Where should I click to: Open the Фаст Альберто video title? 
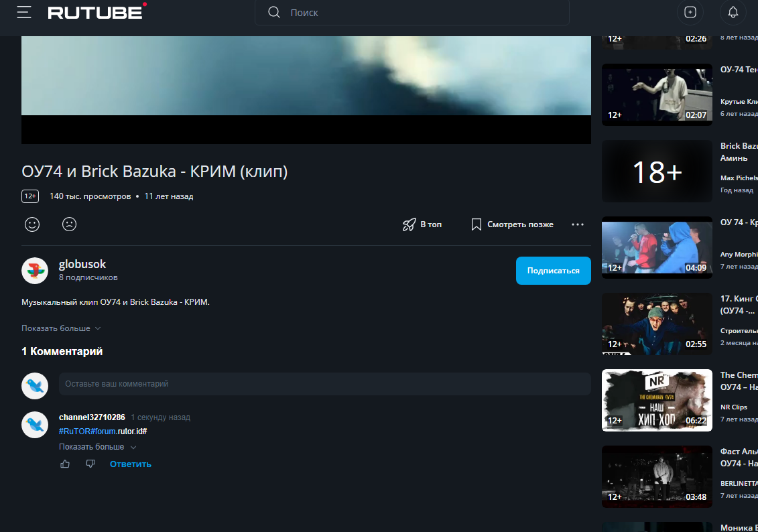(x=739, y=457)
